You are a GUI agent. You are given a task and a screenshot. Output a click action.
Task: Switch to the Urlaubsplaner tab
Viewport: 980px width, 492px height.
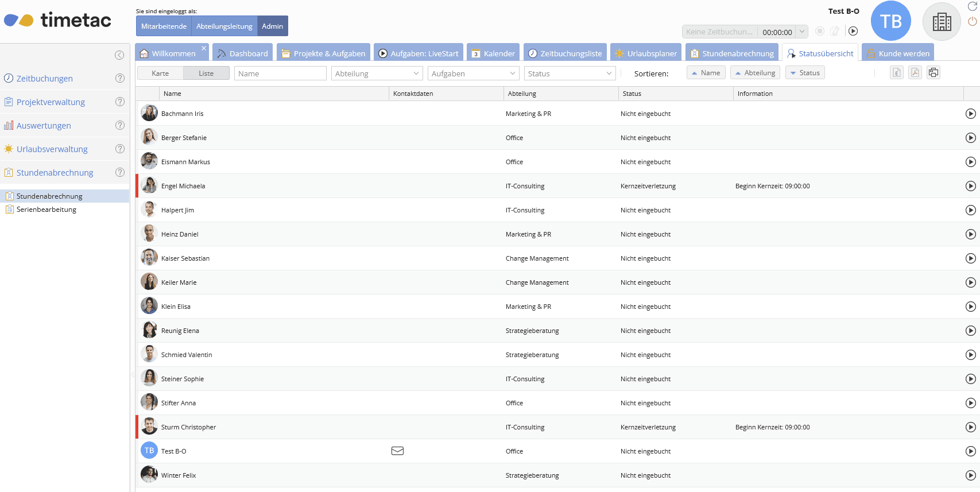pyautogui.click(x=646, y=53)
